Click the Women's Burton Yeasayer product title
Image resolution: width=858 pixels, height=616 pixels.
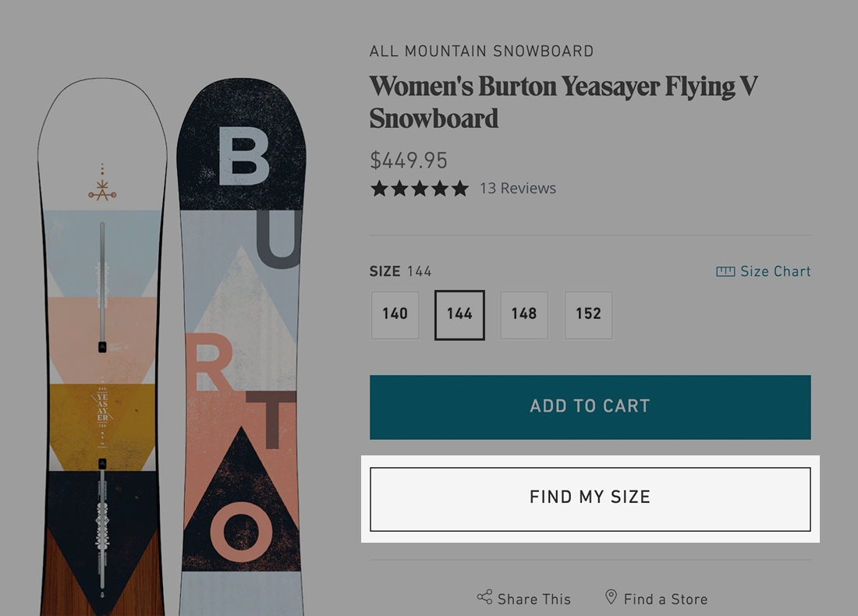(x=563, y=102)
